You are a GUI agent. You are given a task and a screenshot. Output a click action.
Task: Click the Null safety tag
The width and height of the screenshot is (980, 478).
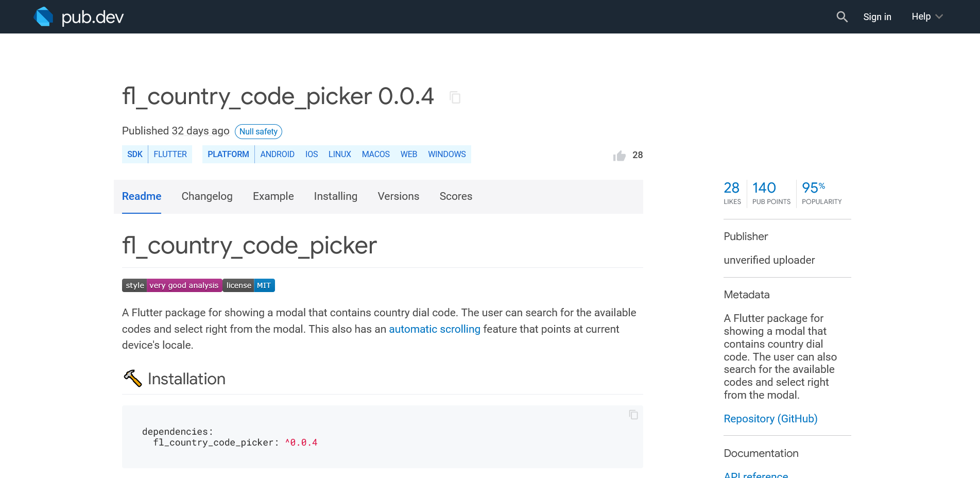click(x=259, y=131)
